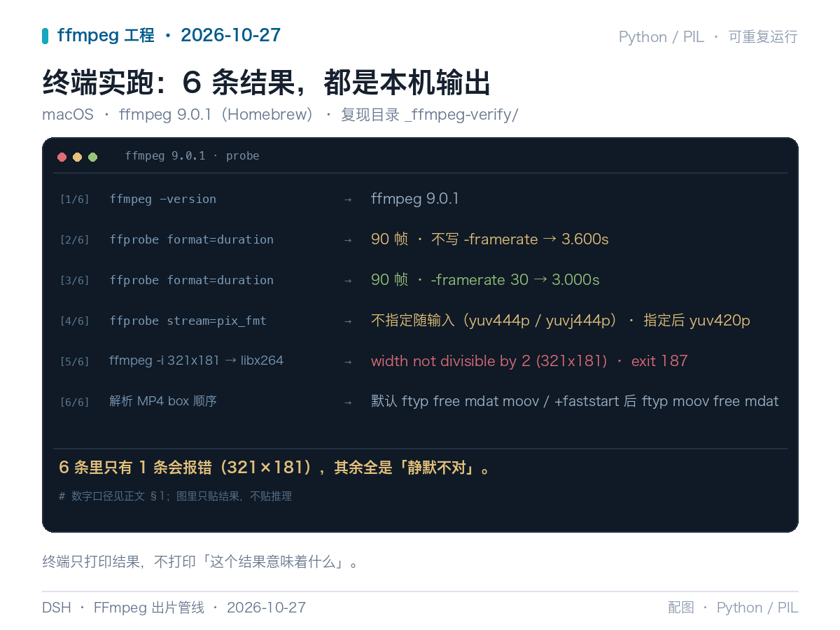Click result "ffmpeg 9.0.1" in row 1/6
Screen dimensions: 840x630
pos(414,199)
